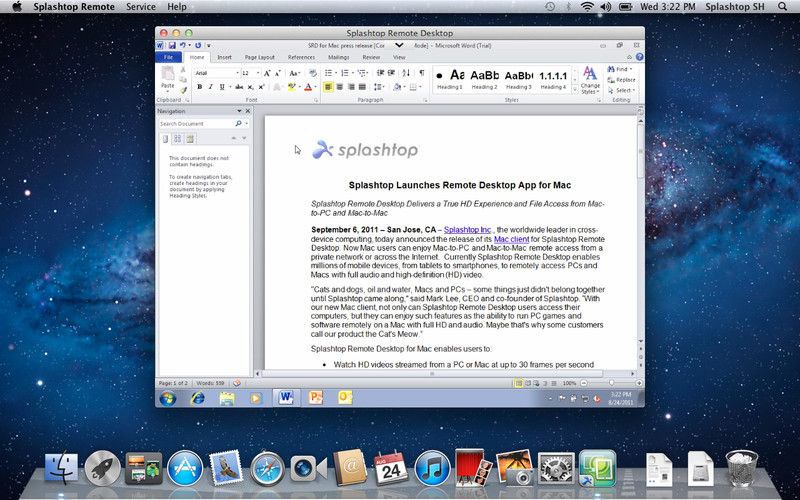Click the Save icon in Word's quick access toolbar
800x500 pixels.
point(172,45)
